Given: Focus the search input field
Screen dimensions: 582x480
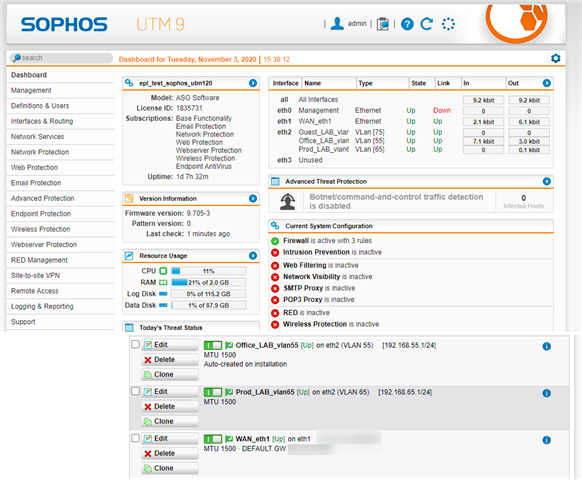Looking at the screenshot, I should (x=61, y=58).
